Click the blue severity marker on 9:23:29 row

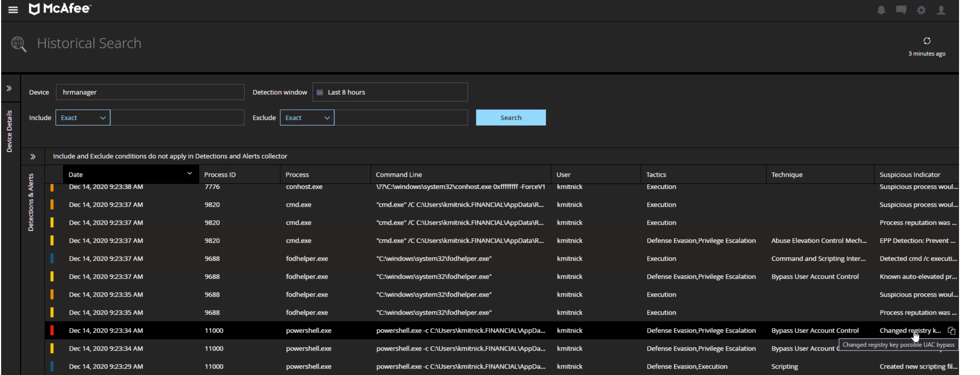click(52, 366)
